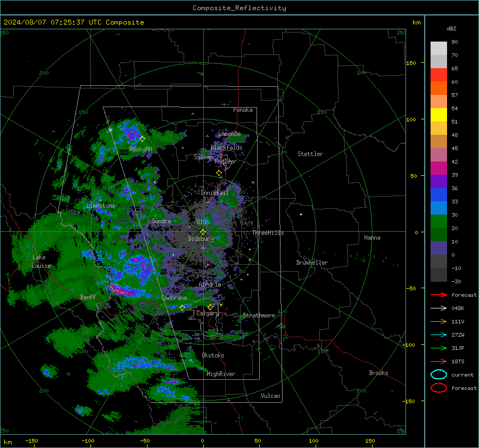This screenshot has width=479, height=448.
Task: Click the white asterisk east of Innisfail
Action: pos(253,183)
